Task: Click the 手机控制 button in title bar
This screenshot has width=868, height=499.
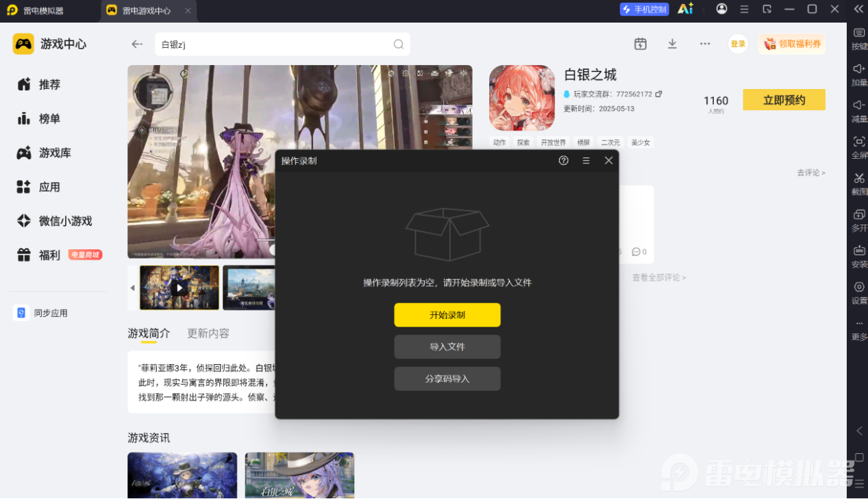Action: [x=644, y=10]
